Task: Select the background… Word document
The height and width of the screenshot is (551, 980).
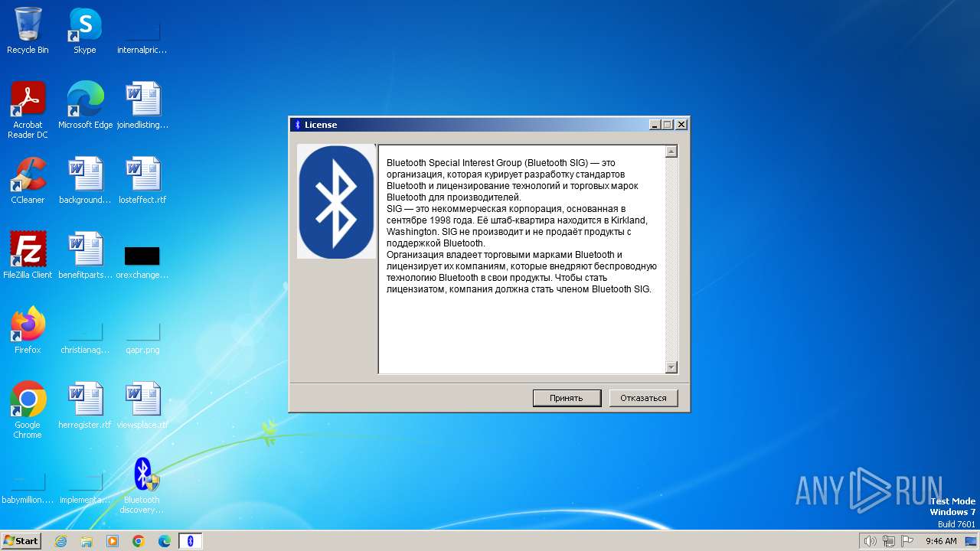Action: [85, 181]
